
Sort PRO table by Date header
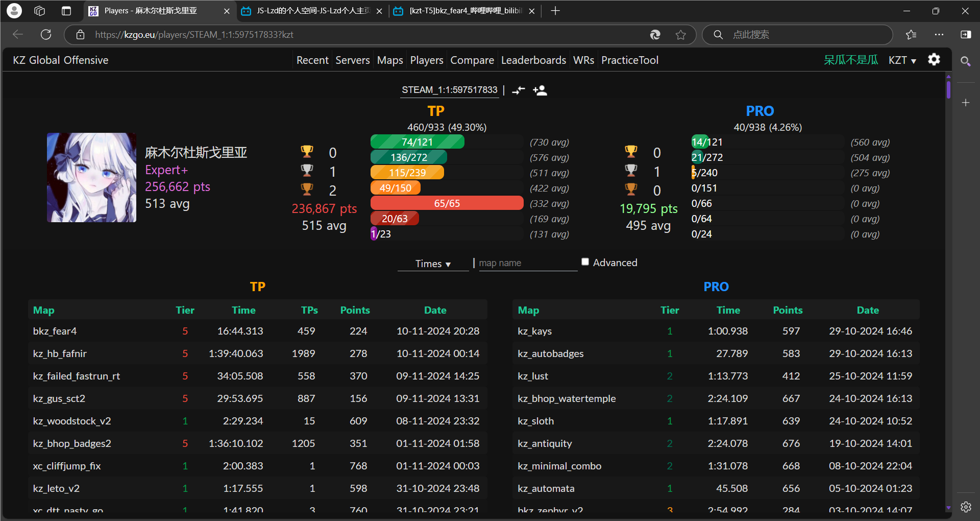coord(868,310)
